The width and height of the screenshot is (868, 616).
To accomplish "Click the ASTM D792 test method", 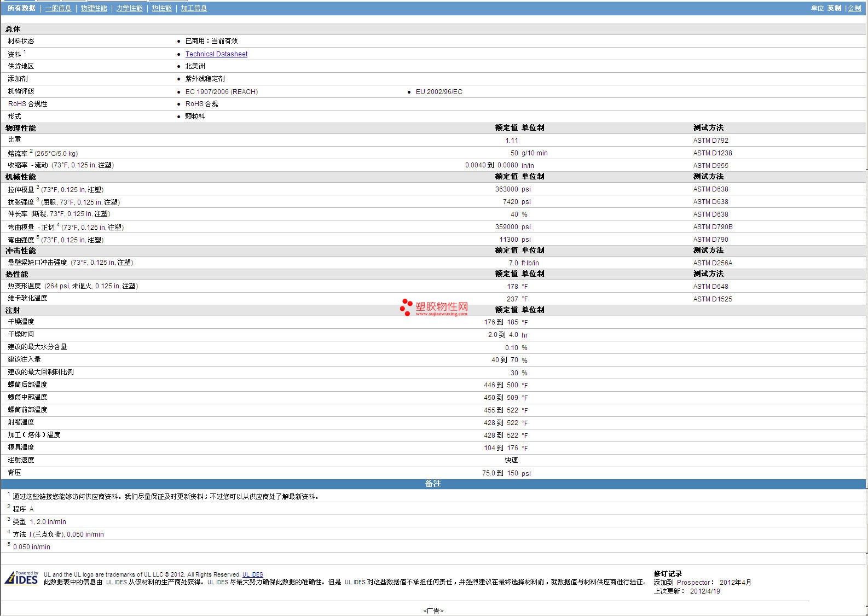I will coord(710,141).
